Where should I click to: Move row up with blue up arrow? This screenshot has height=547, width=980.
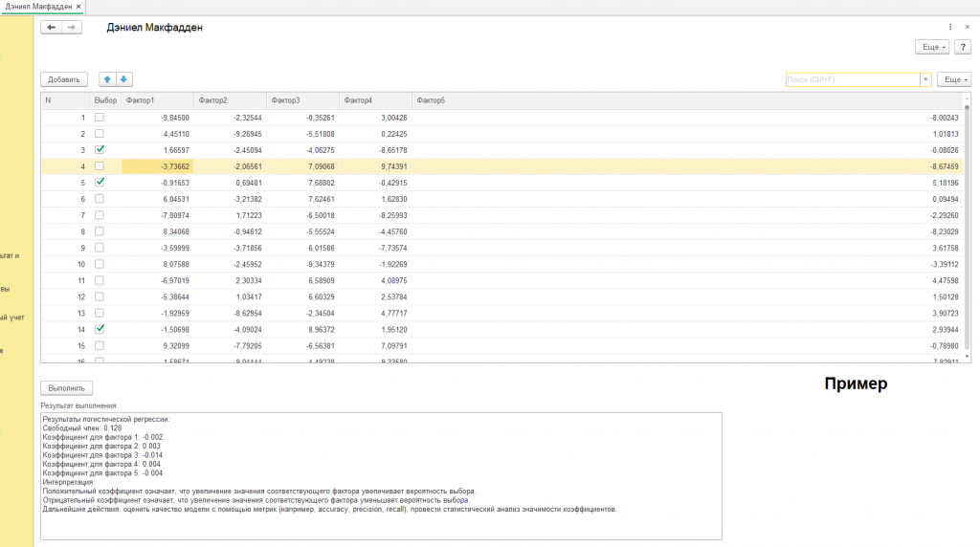coord(107,79)
